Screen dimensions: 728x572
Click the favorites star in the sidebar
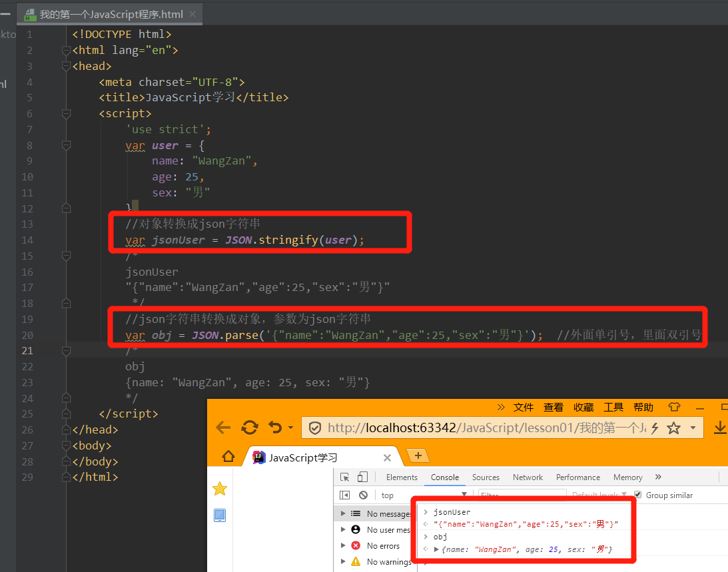pyautogui.click(x=220, y=489)
